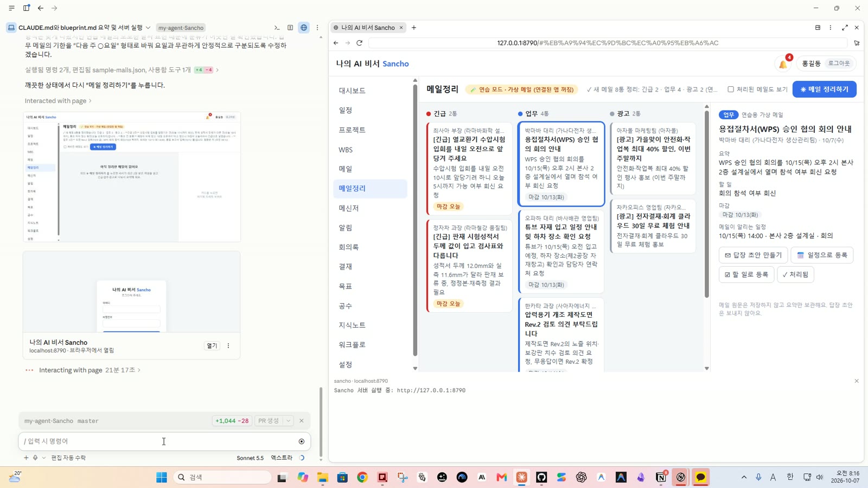Go back with the left arrow in Claude

[41, 8]
